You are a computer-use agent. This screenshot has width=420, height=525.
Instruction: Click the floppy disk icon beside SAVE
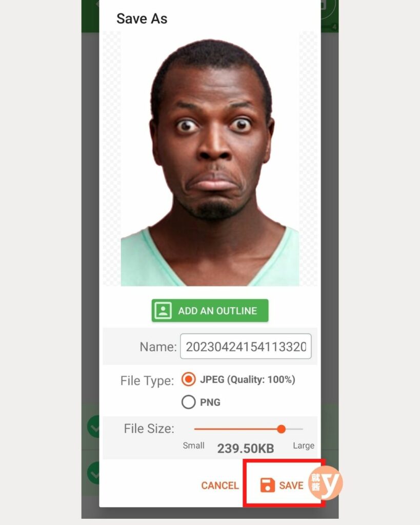coord(267,485)
